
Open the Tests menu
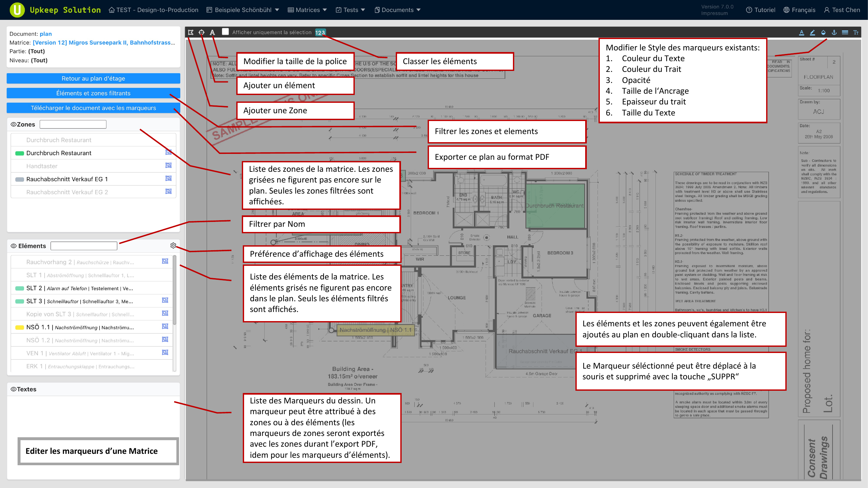(351, 10)
